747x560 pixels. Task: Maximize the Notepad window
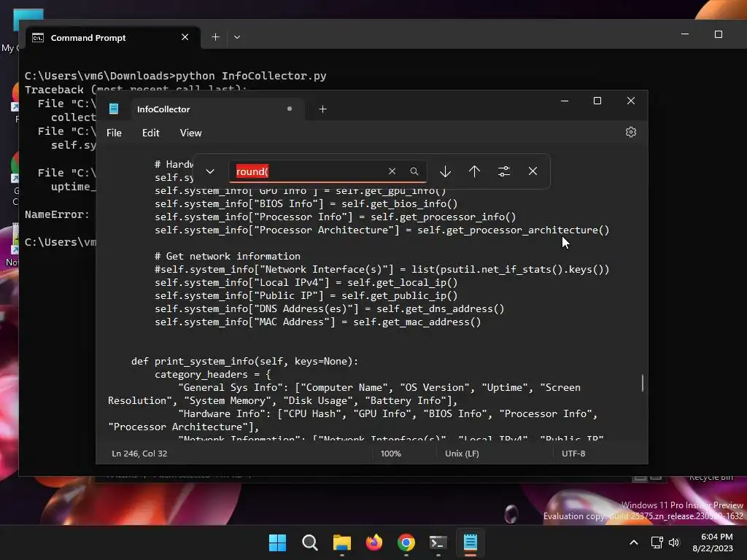coord(597,101)
